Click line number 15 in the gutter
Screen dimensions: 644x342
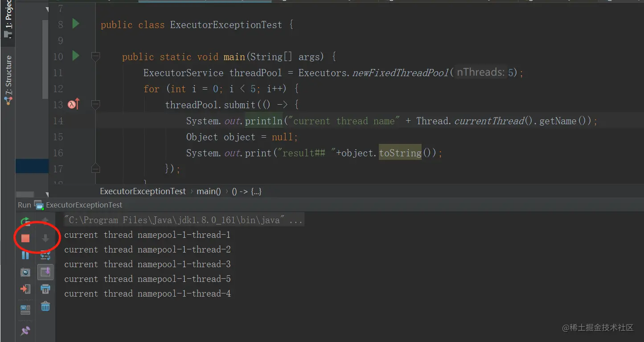point(58,137)
